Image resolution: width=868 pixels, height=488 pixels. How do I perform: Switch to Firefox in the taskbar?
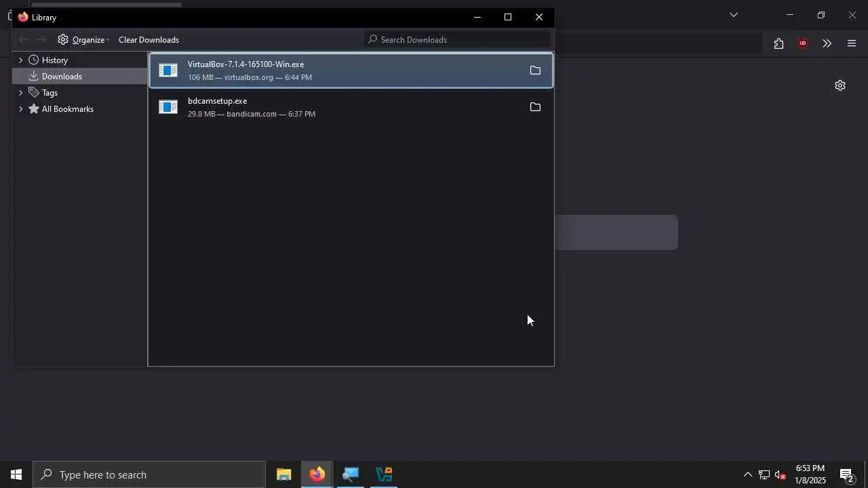pyautogui.click(x=317, y=474)
